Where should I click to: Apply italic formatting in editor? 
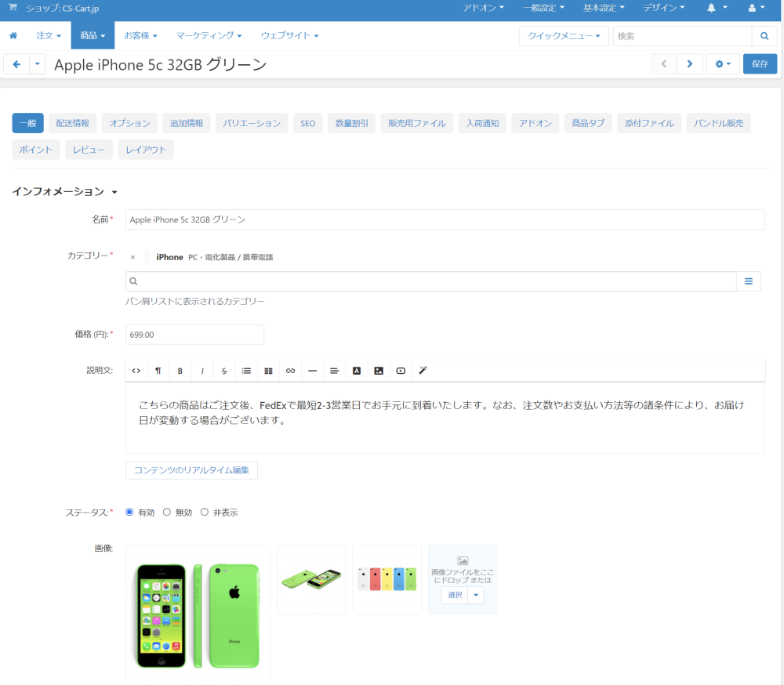(x=202, y=371)
